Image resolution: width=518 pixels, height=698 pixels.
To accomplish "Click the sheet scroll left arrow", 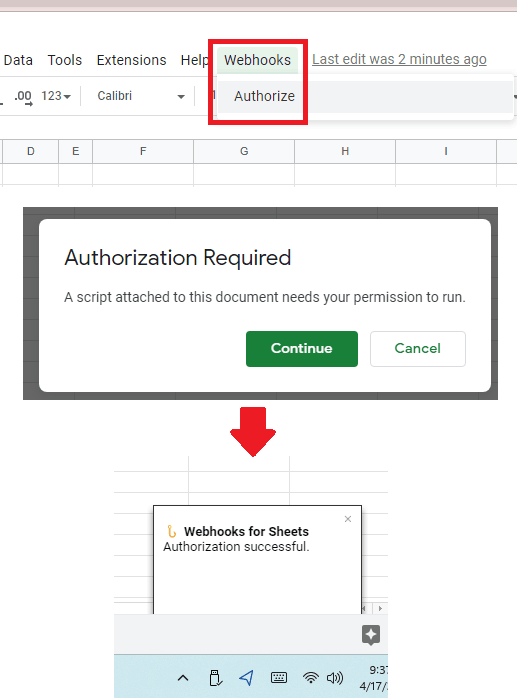I will click(364, 608).
